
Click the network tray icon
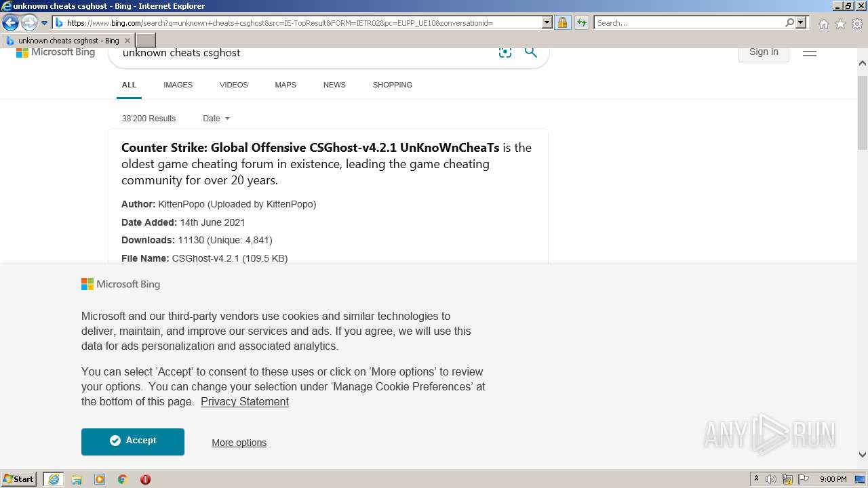click(x=787, y=479)
